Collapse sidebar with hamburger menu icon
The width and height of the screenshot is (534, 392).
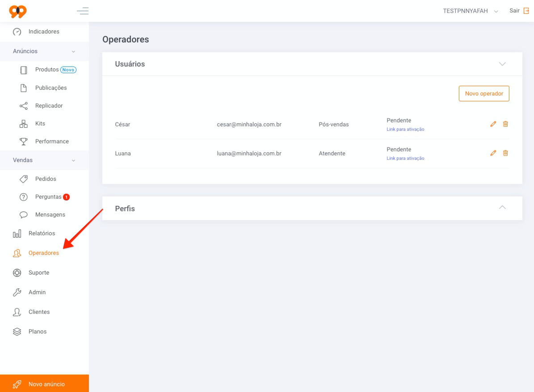83,11
